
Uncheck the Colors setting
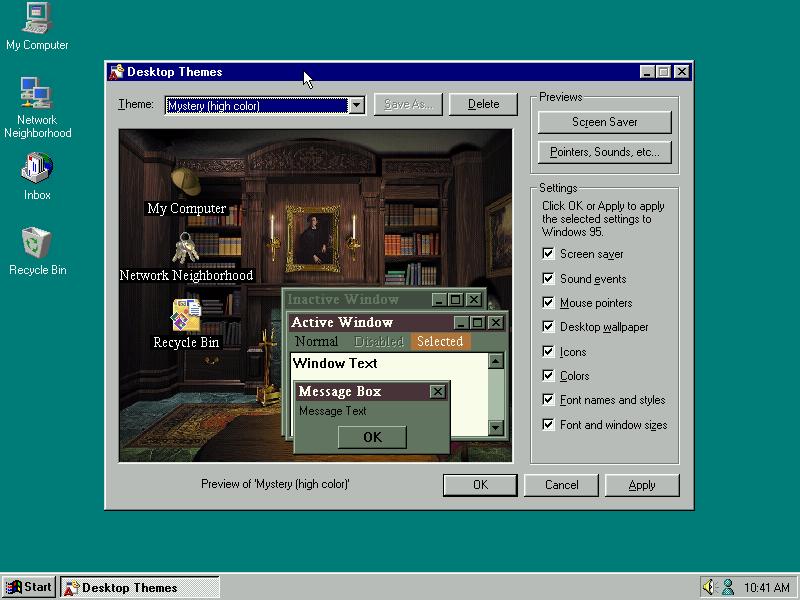click(548, 376)
